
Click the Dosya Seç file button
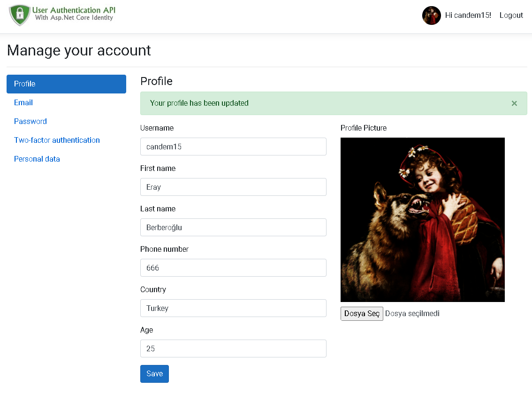tap(362, 313)
